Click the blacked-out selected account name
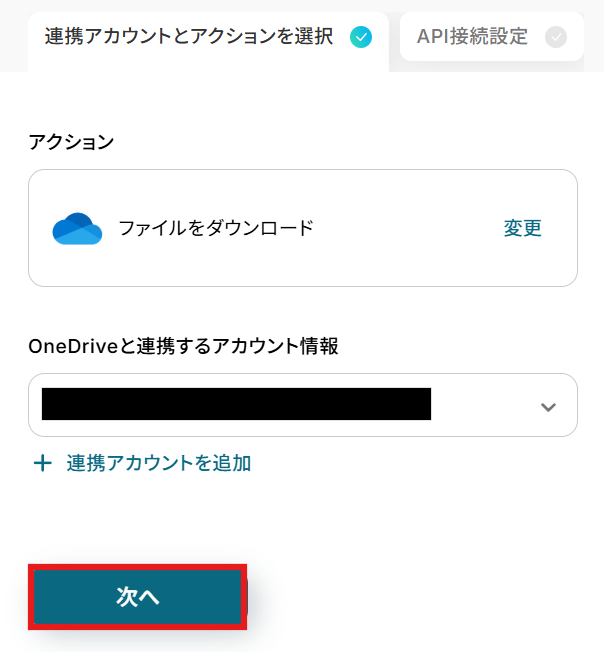Screen dimensions: 604x652 coord(236,404)
